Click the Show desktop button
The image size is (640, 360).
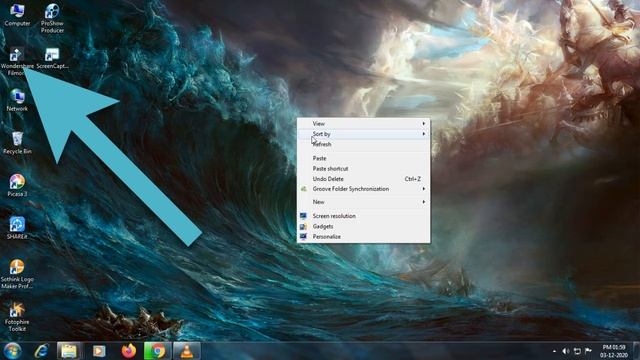637,351
